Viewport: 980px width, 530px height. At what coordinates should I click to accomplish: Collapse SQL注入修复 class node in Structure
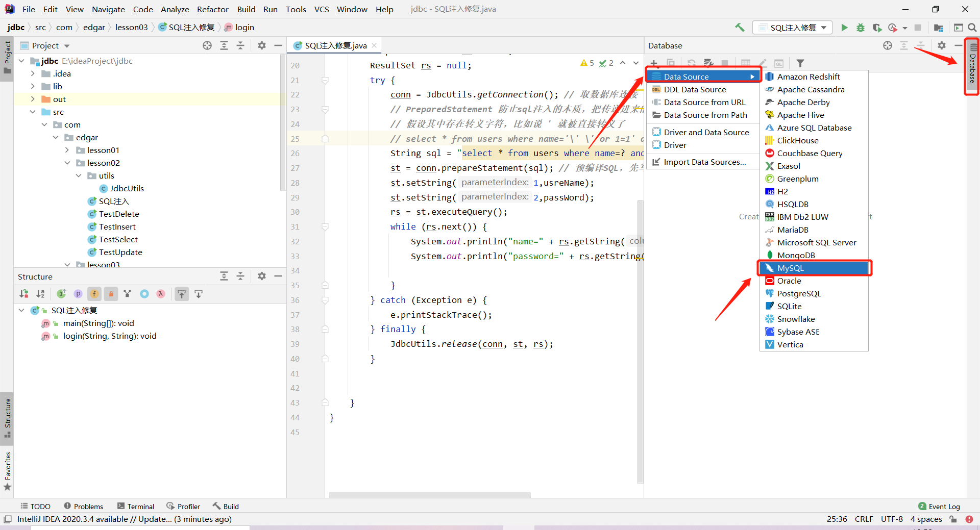[x=21, y=310]
